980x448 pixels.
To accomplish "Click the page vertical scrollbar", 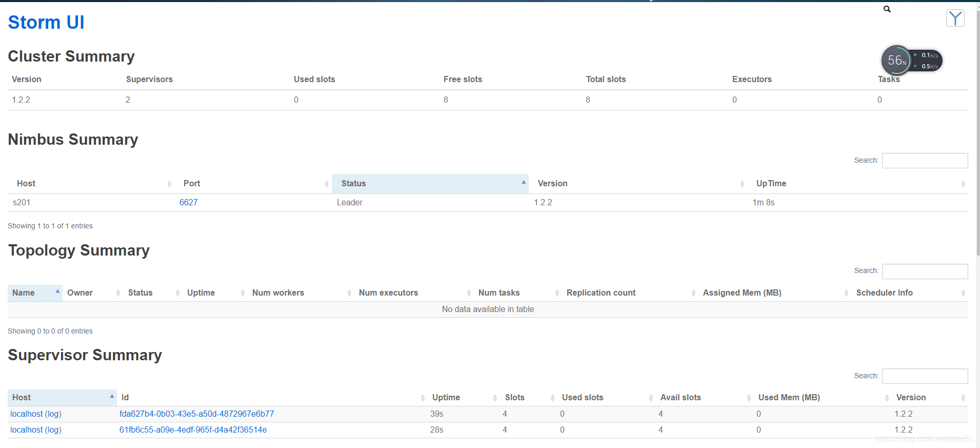I will [977, 133].
